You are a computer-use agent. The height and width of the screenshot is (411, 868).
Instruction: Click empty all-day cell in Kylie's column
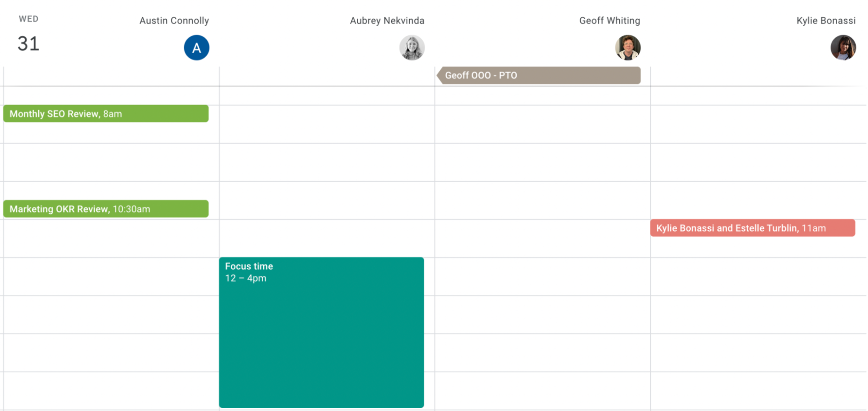click(x=758, y=76)
